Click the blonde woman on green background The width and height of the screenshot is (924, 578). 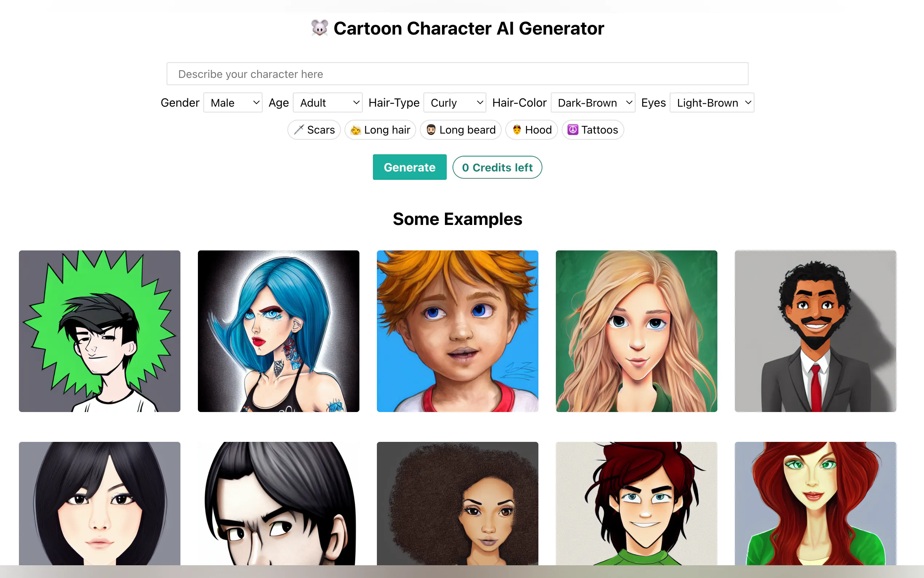click(x=636, y=331)
